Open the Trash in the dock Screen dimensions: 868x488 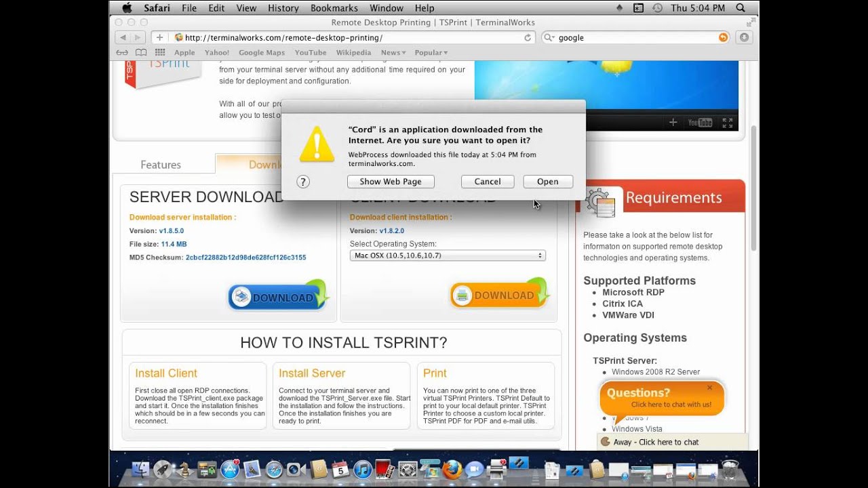tap(730, 469)
